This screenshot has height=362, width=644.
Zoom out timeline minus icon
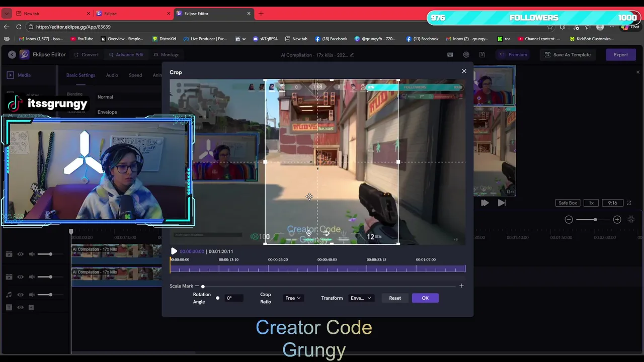[x=569, y=220]
